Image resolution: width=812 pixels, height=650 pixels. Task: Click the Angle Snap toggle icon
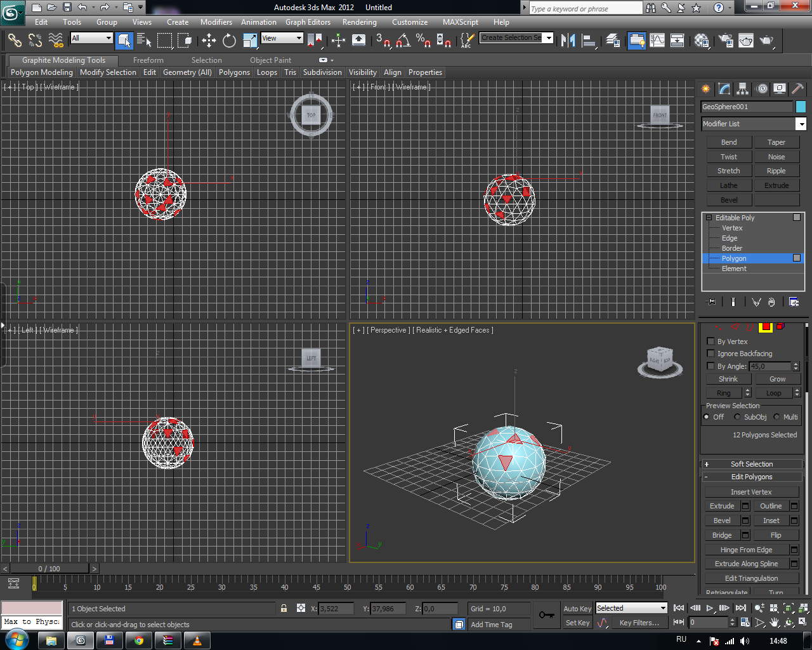point(403,41)
